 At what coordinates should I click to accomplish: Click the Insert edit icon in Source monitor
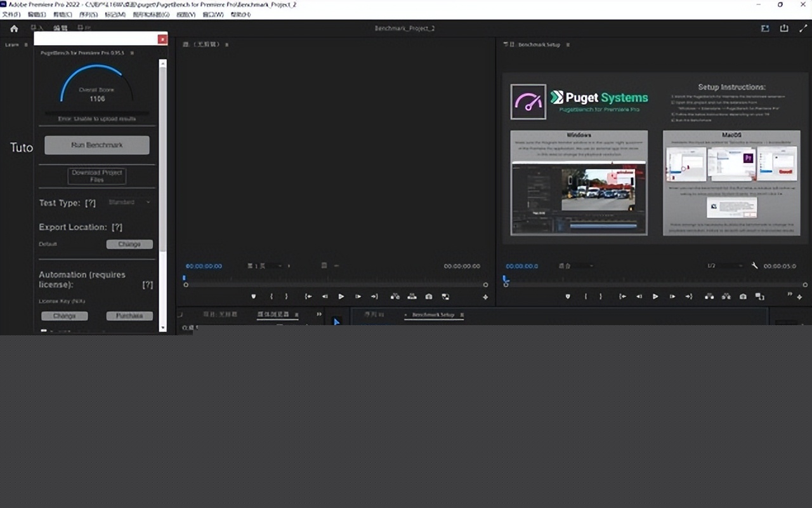395,297
